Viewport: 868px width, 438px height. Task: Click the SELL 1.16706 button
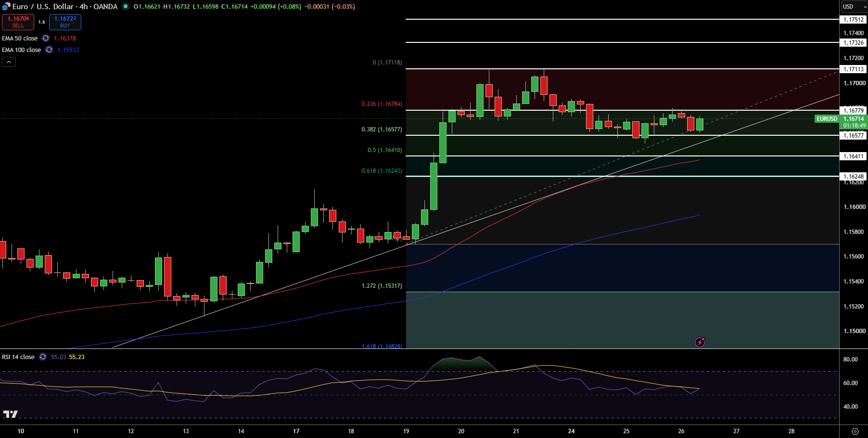point(18,22)
